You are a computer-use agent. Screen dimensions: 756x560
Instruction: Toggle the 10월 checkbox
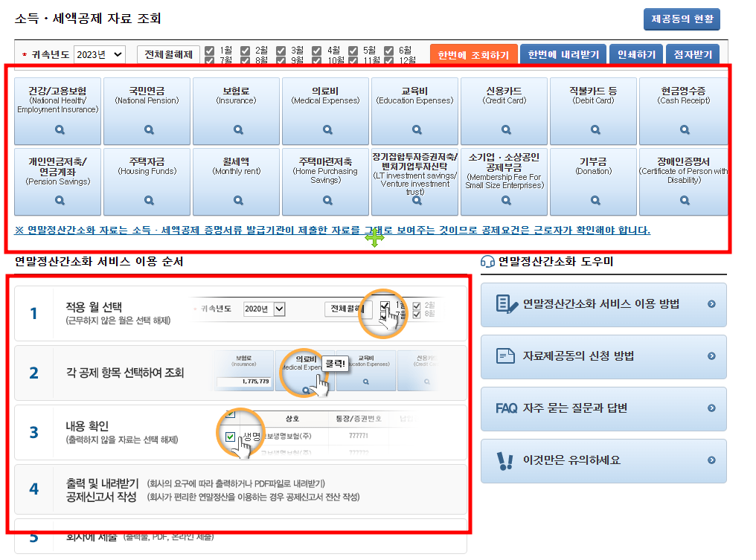click(x=316, y=61)
